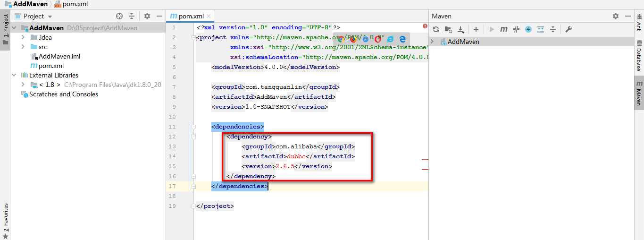Open 2: Favorites side tab
The image size is (644, 240).
click(5, 218)
